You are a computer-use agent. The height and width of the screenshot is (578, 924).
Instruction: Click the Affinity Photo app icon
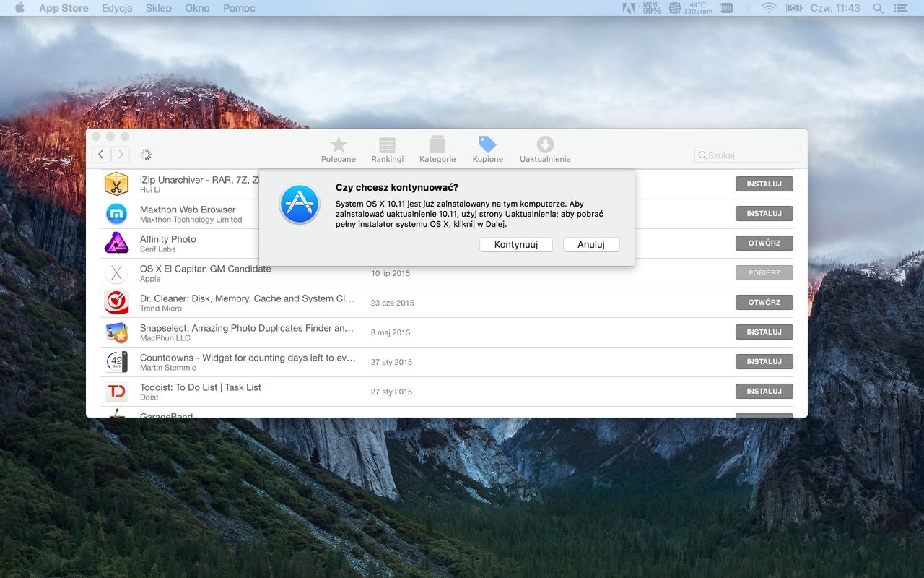pos(116,243)
